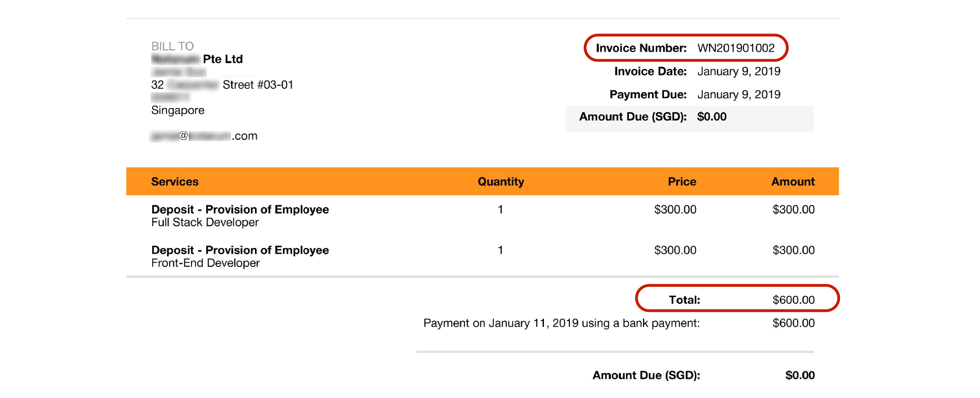Click the invoice number WN201901002

coord(735,48)
